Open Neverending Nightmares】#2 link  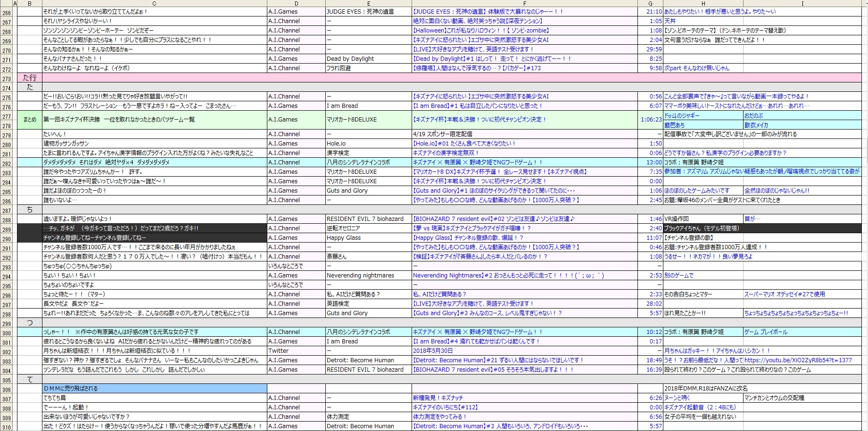coord(508,275)
